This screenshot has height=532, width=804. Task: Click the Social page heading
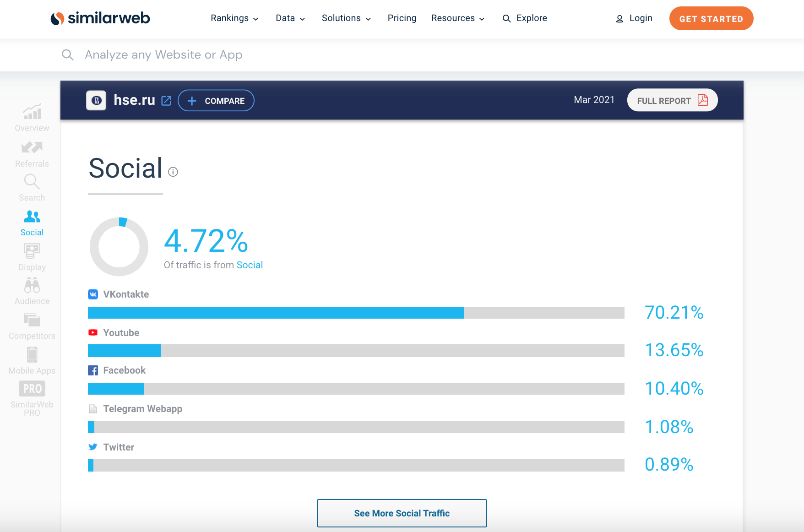pyautogui.click(x=125, y=168)
